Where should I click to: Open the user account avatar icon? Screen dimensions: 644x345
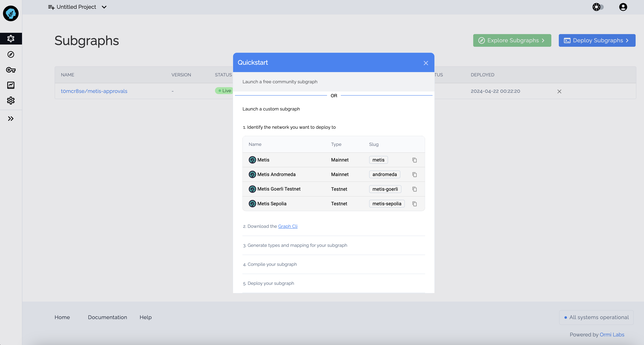click(x=623, y=7)
